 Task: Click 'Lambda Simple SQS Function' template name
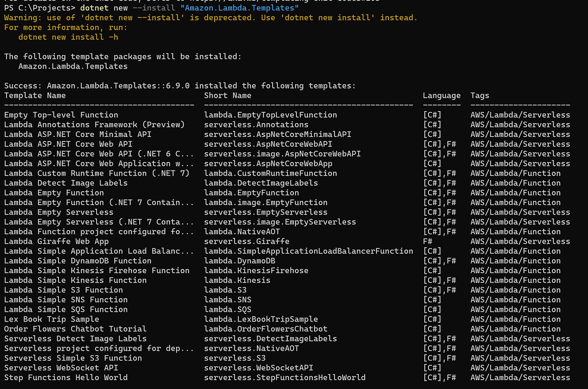(x=66, y=309)
